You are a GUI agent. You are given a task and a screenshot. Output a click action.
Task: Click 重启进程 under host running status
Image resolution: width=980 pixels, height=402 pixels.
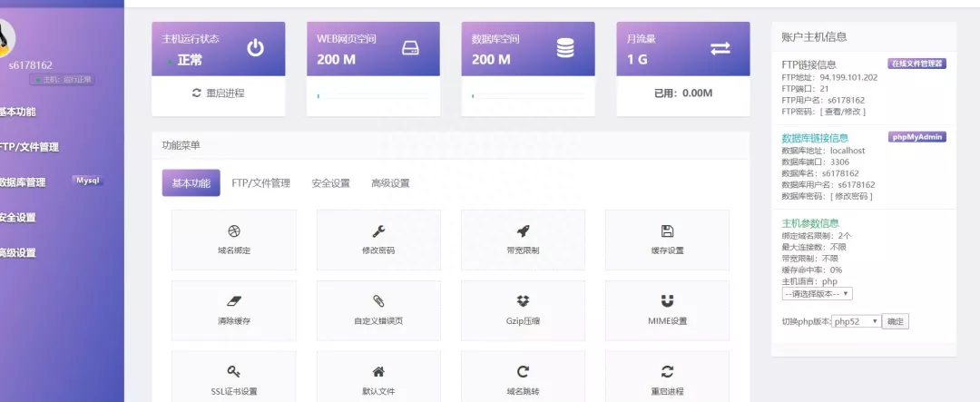coord(218,93)
